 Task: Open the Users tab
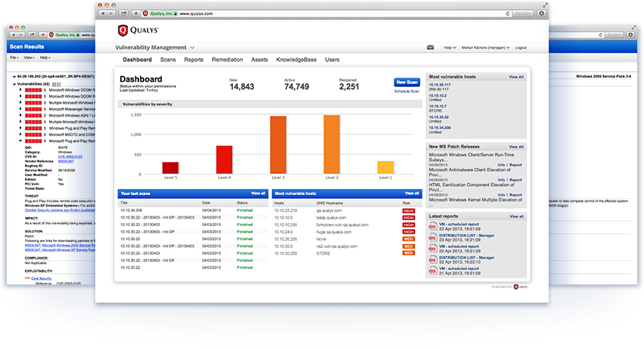pyautogui.click(x=333, y=60)
